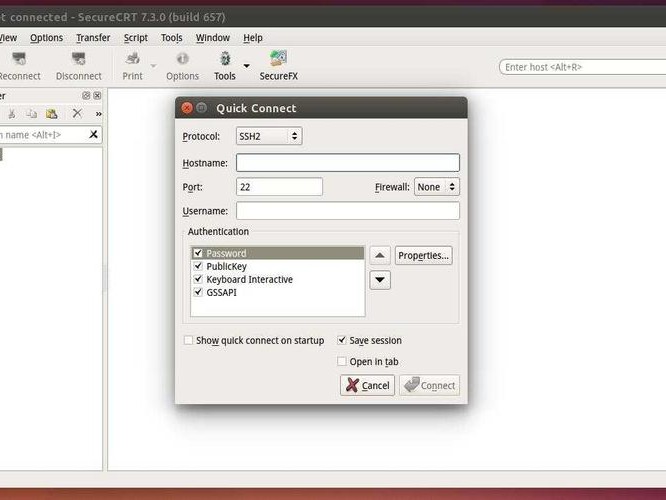Select the Keyboard Interactive list row
The image size is (666, 500).
click(278, 279)
